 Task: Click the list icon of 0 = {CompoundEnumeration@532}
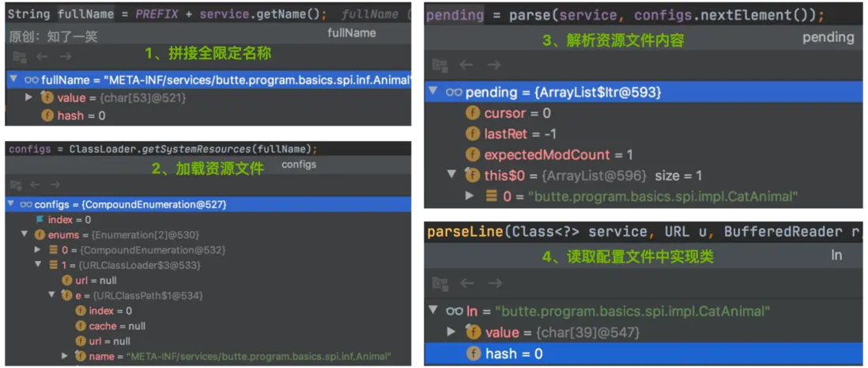click(53, 251)
